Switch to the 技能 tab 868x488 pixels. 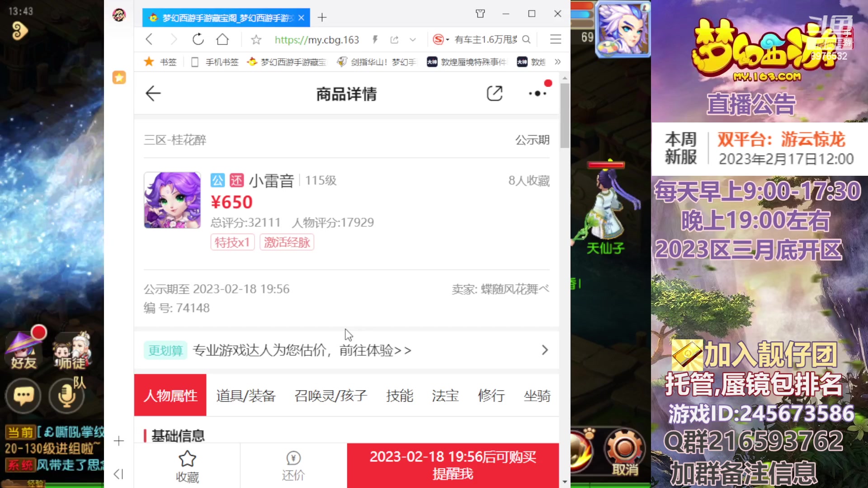(x=400, y=396)
